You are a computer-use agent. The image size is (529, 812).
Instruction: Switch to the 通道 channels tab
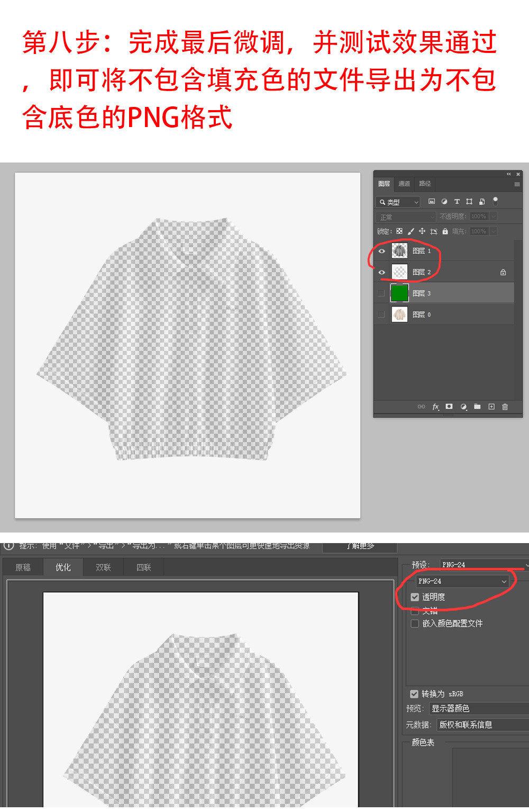pos(404,184)
